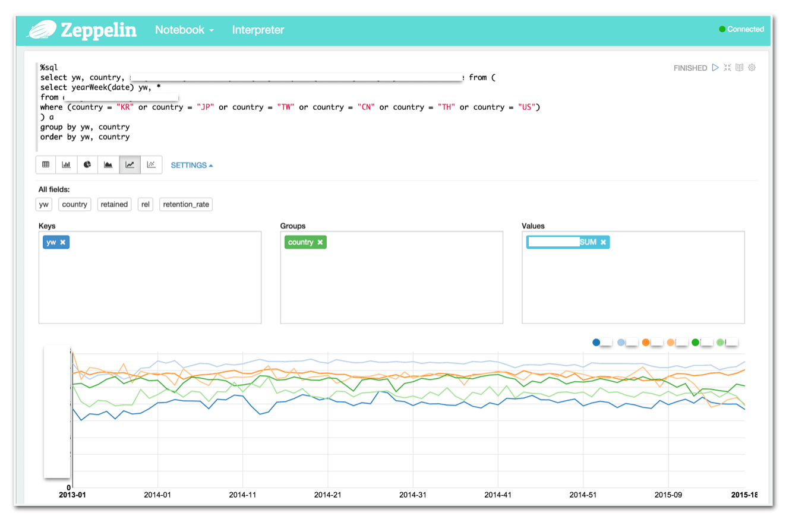The image size is (789, 532).
Task: Open the Notebook dropdown menu
Action: click(x=184, y=30)
